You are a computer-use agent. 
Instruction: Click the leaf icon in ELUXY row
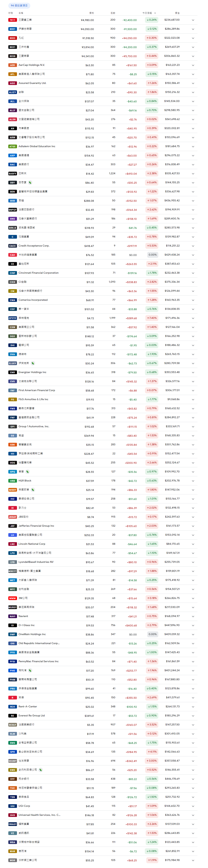pyautogui.click(x=33, y=363)
